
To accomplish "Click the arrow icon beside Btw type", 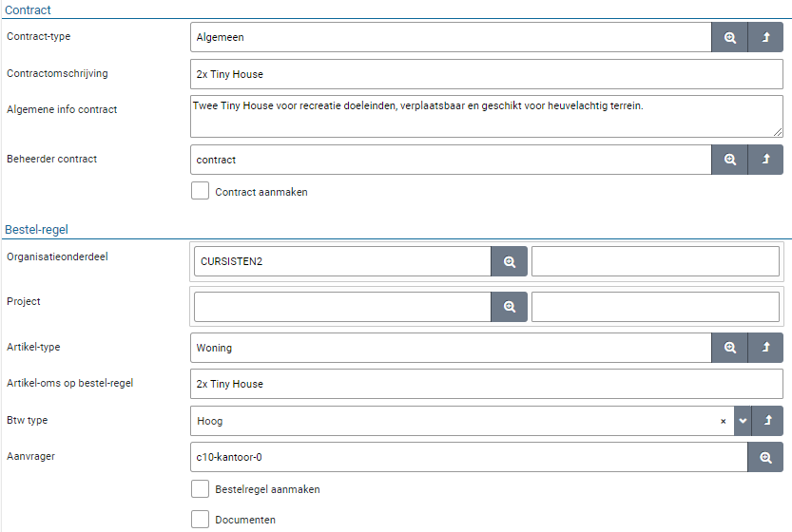I will coord(767,421).
